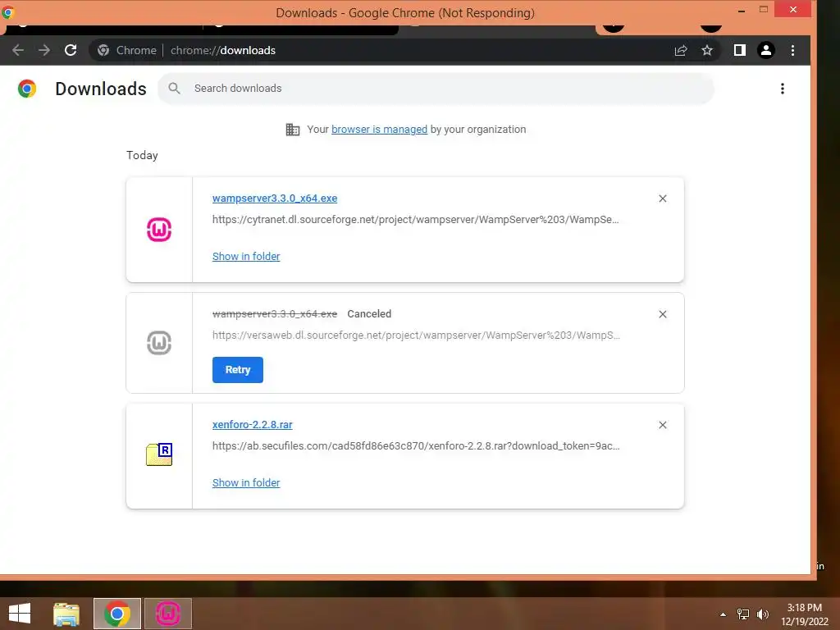Show xenforo-2.2.8.rar in folder

coord(246,483)
